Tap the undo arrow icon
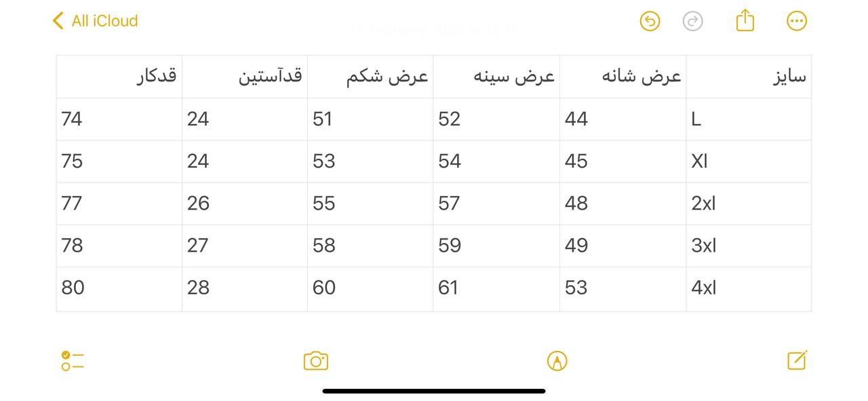 (650, 21)
